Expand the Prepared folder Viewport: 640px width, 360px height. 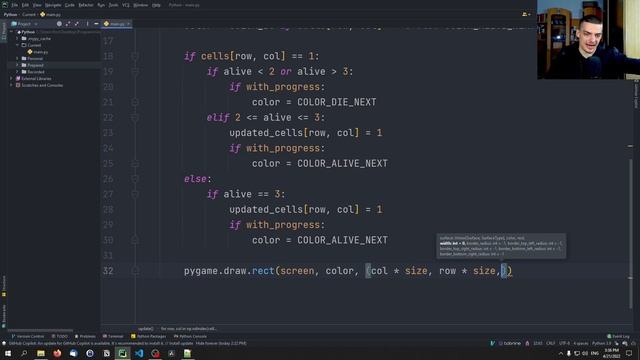[x=18, y=65]
